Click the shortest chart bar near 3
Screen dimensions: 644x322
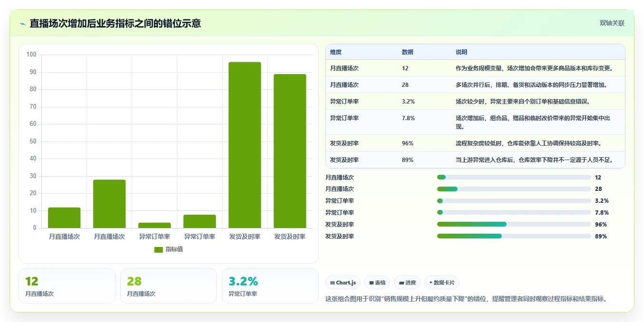click(155, 225)
